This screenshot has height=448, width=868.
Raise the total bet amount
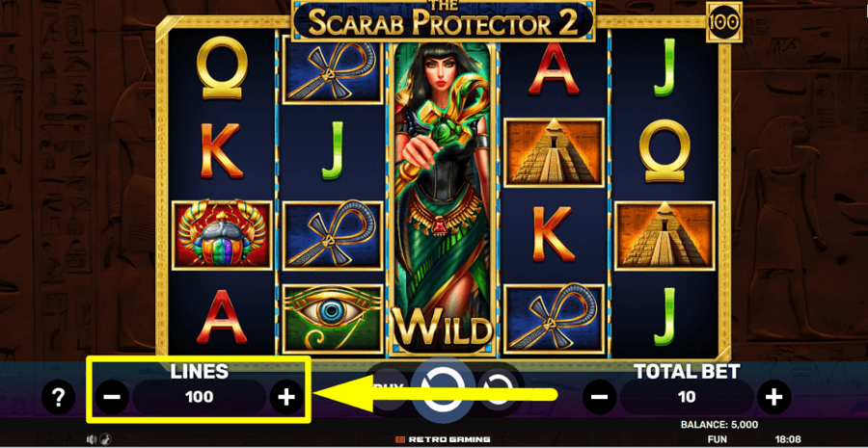click(773, 397)
